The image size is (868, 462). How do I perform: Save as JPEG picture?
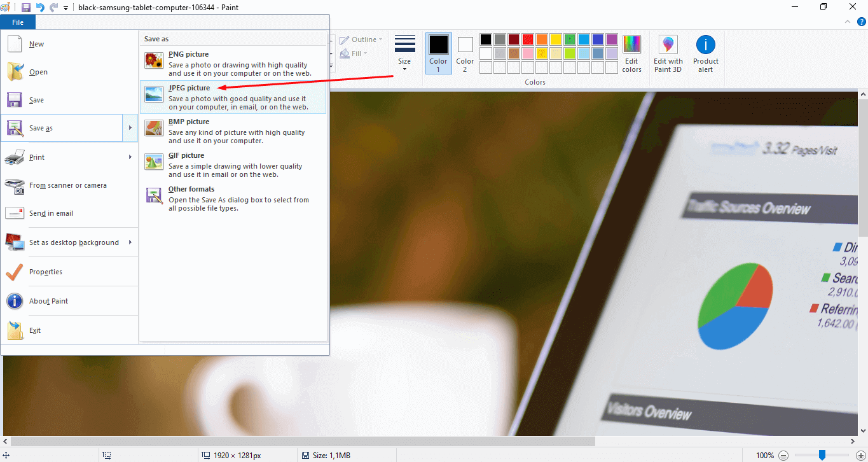point(233,97)
